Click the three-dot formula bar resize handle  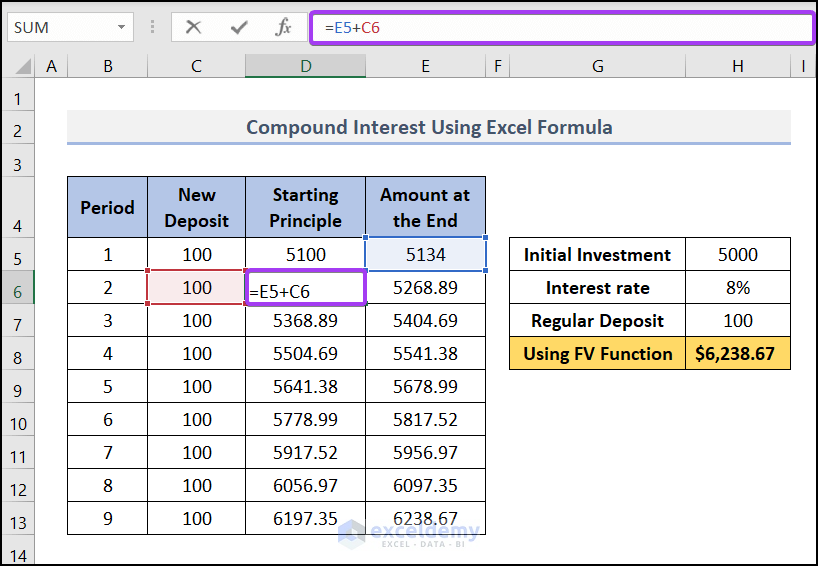pyautogui.click(x=152, y=27)
